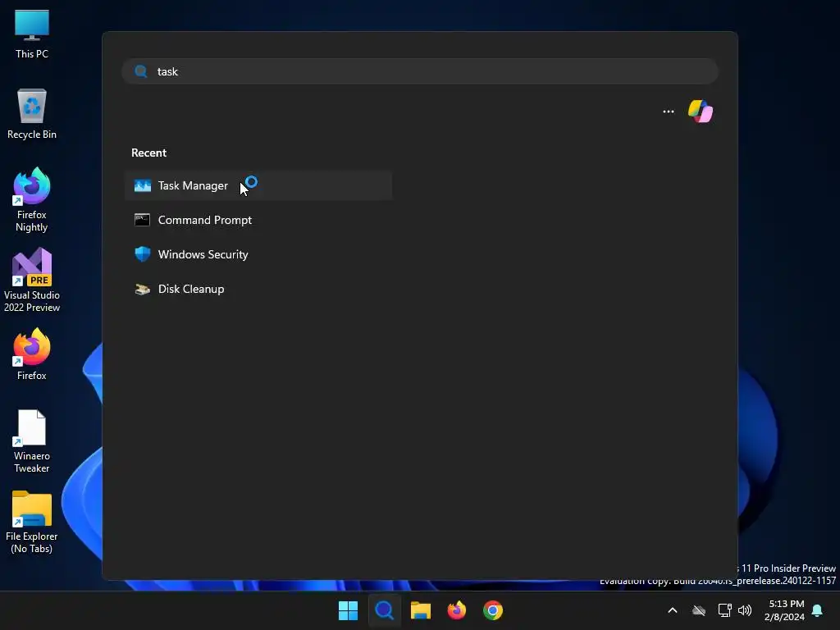Screen dimensions: 840x630
Task: Select Firefox desktop shortcut
Action: (32, 354)
